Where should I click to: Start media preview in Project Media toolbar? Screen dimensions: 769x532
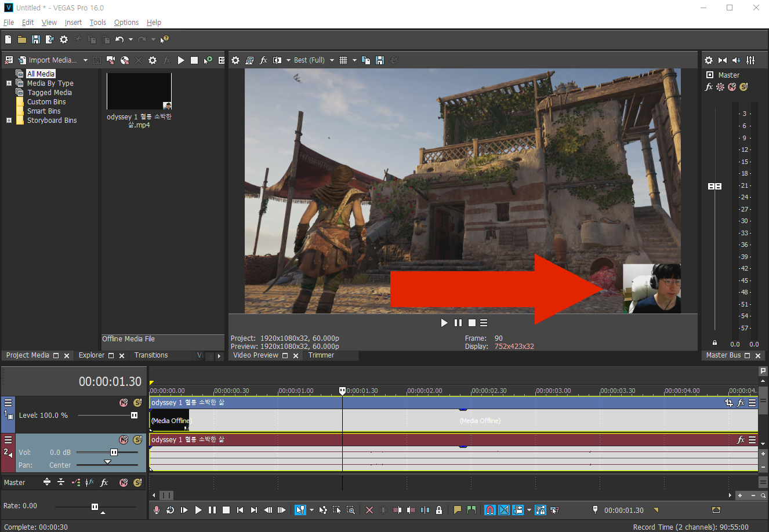point(181,60)
